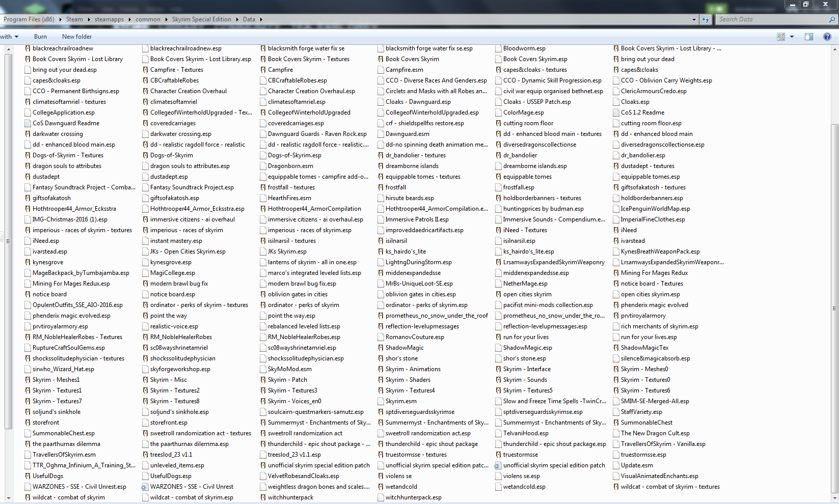
Task: Click the change view icon
Action: [x=781, y=37]
